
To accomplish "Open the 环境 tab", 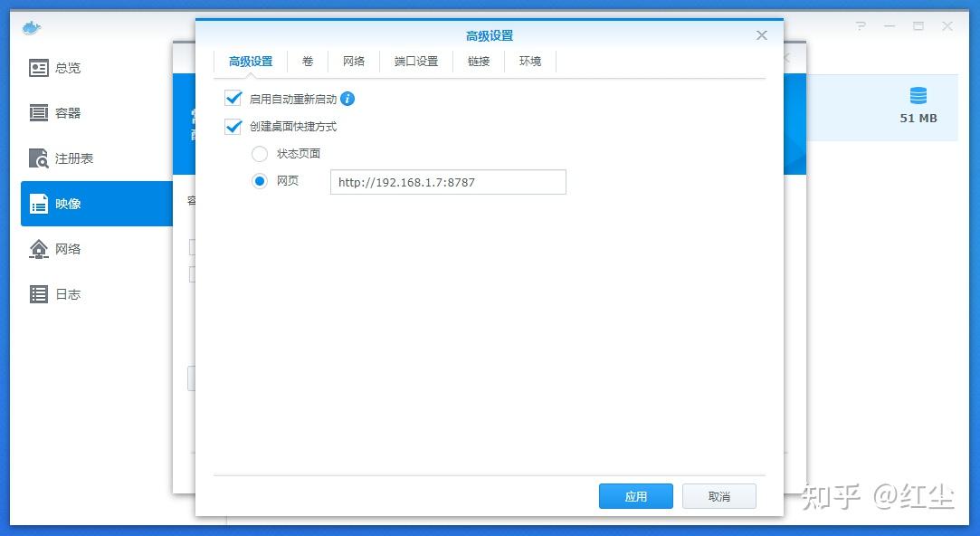I will point(529,61).
